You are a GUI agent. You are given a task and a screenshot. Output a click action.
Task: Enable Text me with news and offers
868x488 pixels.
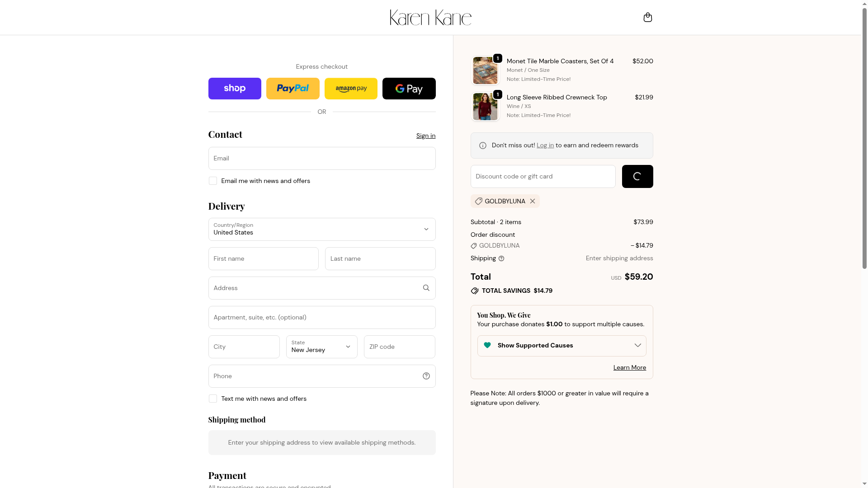pos(213,399)
